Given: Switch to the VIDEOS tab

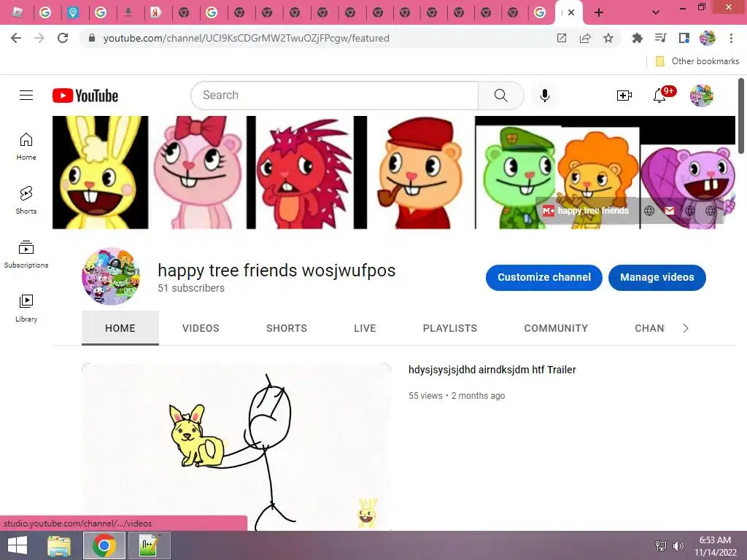Looking at the screenshot, I should pyautogui.click(x=201, y=328).
